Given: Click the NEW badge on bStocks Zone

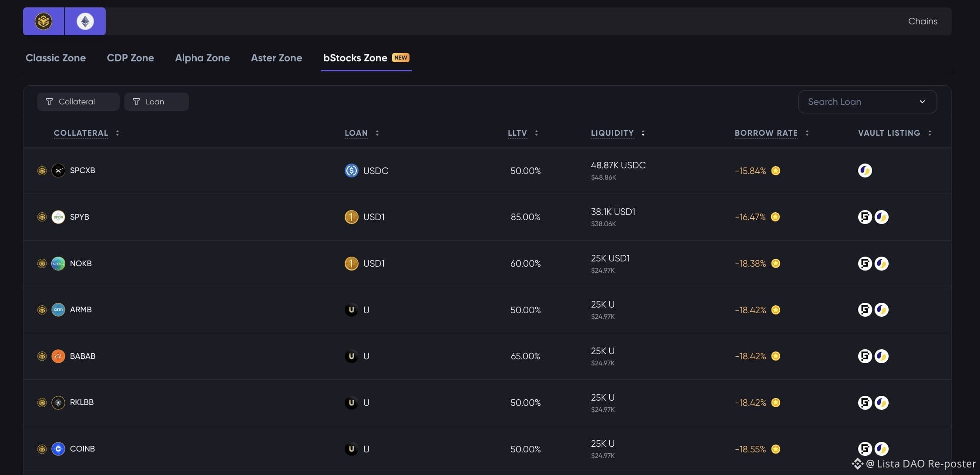Looking at the screenshot, I should (x=401, y=57).
